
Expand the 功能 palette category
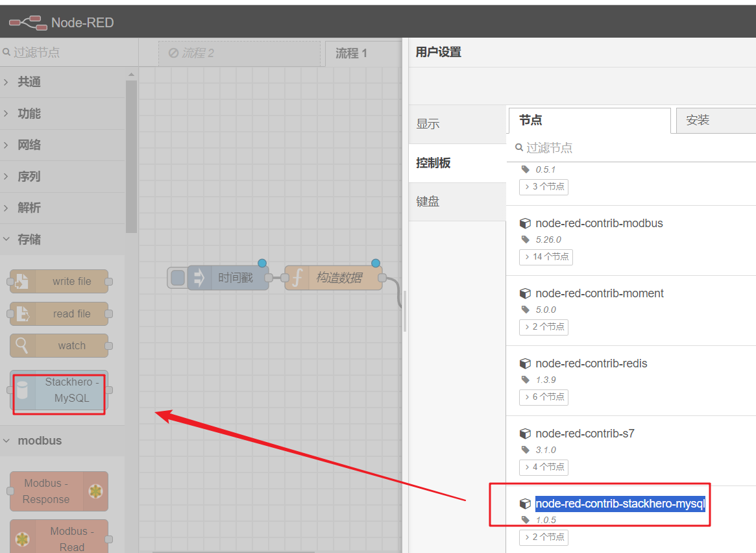[x=63, y=114]
